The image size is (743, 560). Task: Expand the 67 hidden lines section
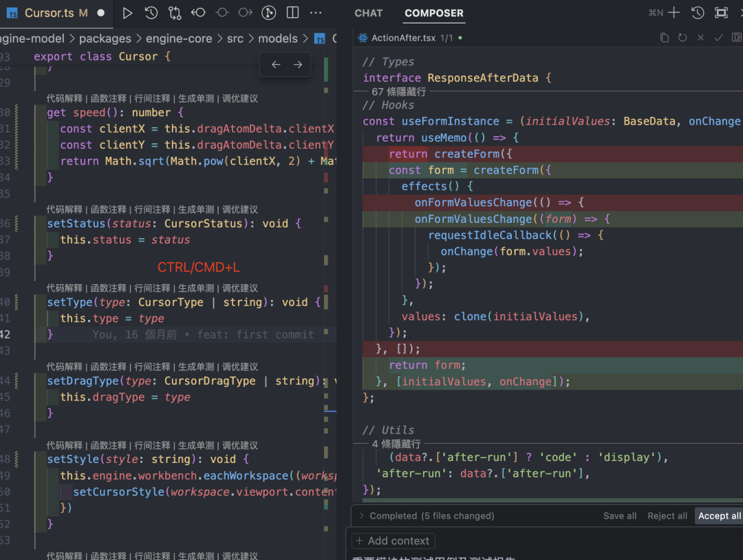point(398,91)
